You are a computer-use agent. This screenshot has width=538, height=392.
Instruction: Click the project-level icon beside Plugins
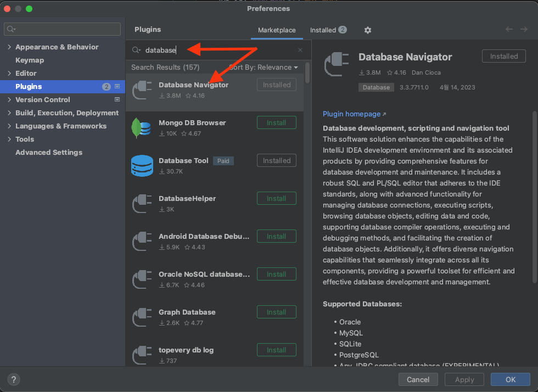[x=117, y=87]
